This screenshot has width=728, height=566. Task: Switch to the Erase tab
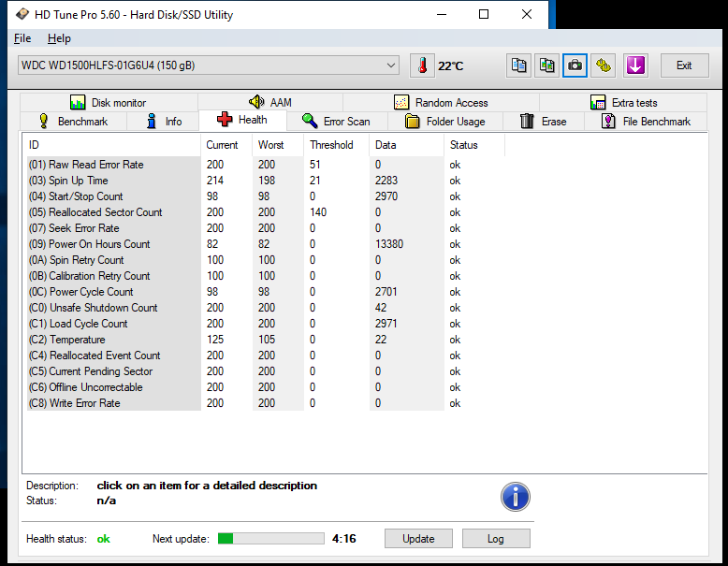pos(544,122)
